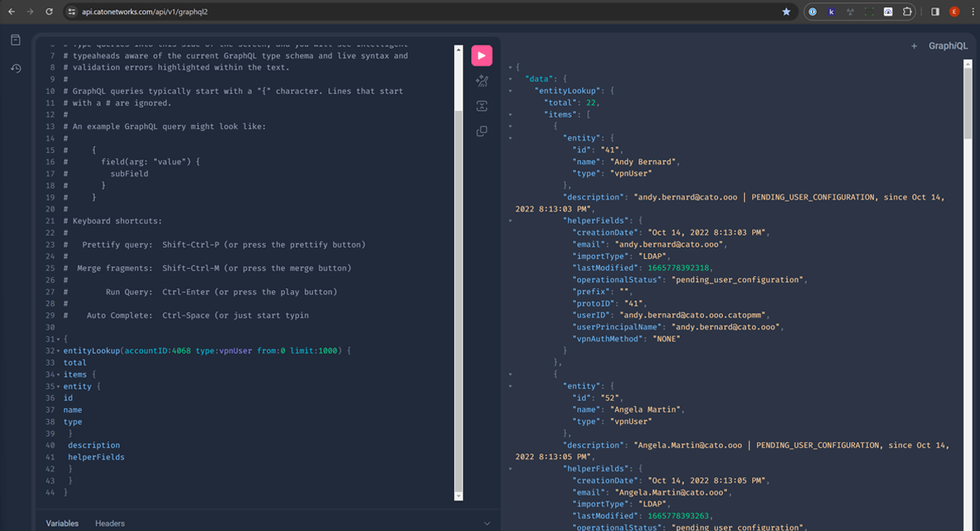
Task: Go back to the previous page
Action: (x=11, y=12)
